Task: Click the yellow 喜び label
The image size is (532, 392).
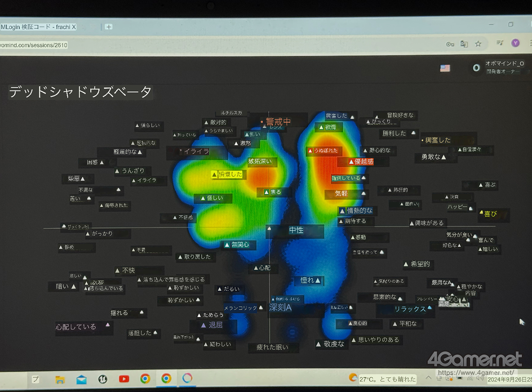Action: coord(488,214)
